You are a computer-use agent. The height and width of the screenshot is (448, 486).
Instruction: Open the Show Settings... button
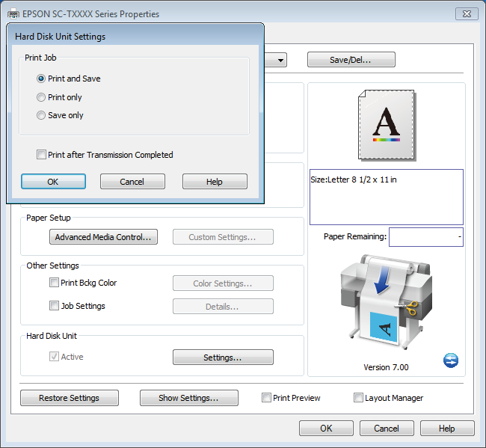(188, 398)
